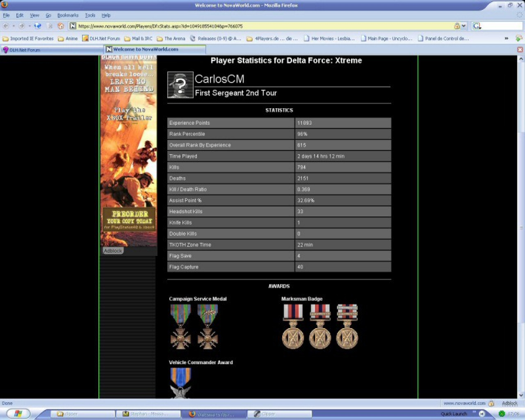The image size is (525, 420).
Task: Open the Mail & IRC bookmark folder
Action: [138, 39]
